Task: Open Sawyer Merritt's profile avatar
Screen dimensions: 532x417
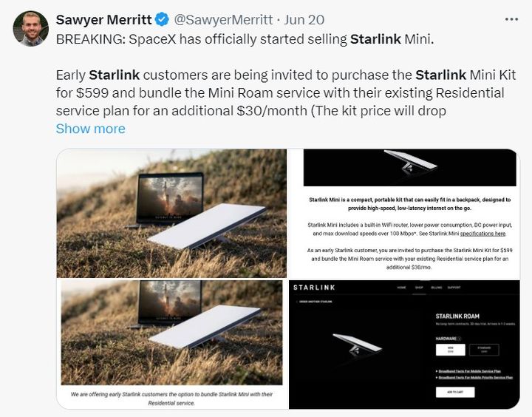Action: coord(31,29)
